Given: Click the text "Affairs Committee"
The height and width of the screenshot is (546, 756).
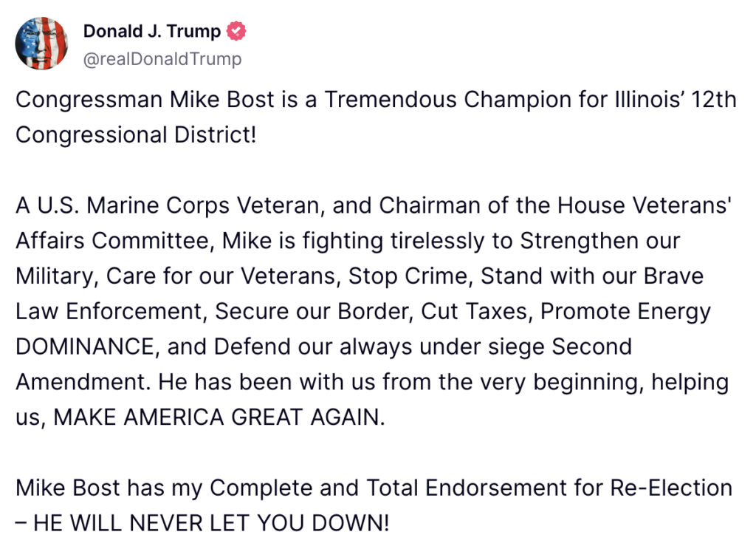Looking at the screenshot, I should tap(114, 241).
